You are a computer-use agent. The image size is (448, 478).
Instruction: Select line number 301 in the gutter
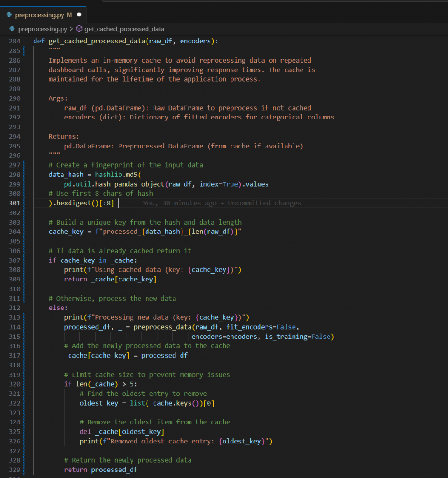14,203
